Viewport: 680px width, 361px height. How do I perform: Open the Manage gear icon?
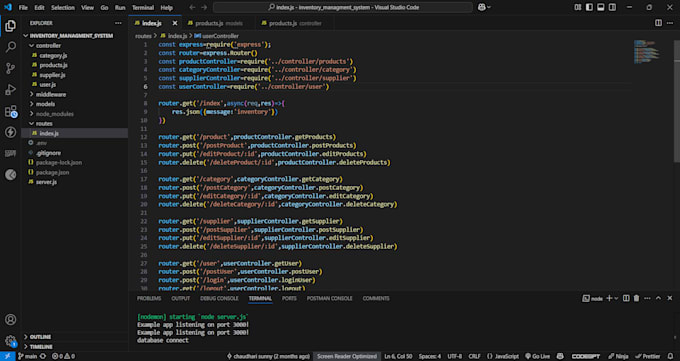pos(10,341)
